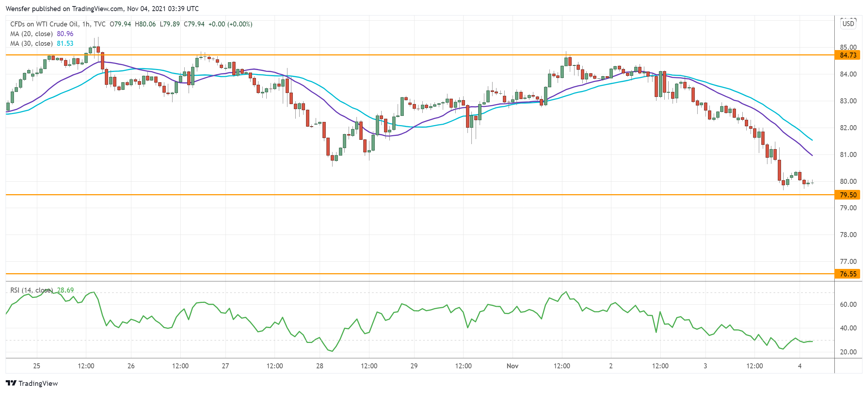Click the MA (30, close) indicator label
Image resolution: width=868 pixels, height=393 pixels.
31,44
